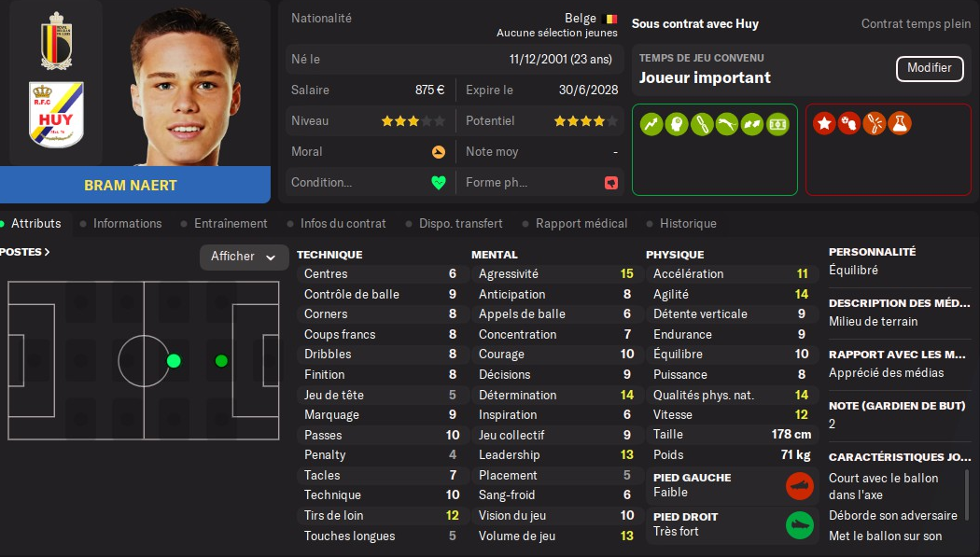Click the red star icon

click(x=824, y=123)
